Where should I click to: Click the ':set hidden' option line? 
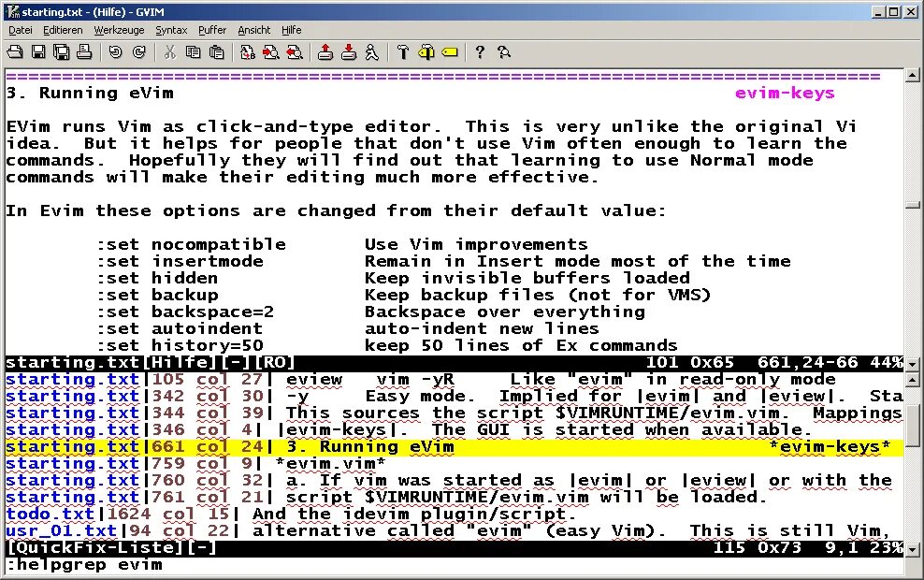tap(393, 278)
